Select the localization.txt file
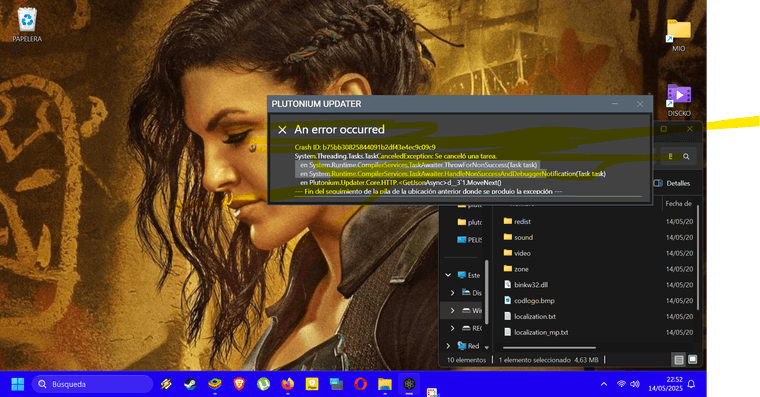 [x=535, y=317]
